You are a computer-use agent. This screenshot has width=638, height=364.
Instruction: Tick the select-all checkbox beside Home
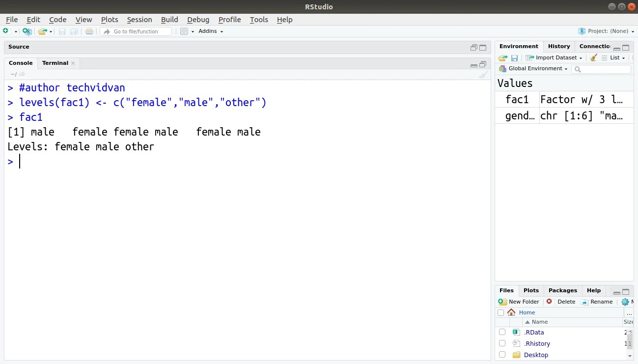click(x=501, y=313)
